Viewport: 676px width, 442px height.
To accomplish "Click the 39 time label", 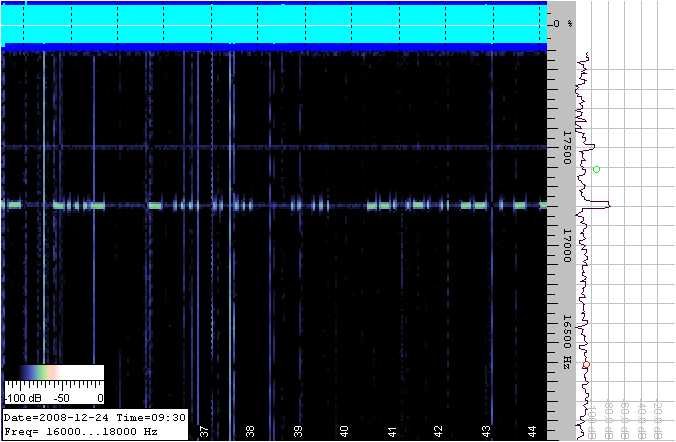I will pos(297,431).
